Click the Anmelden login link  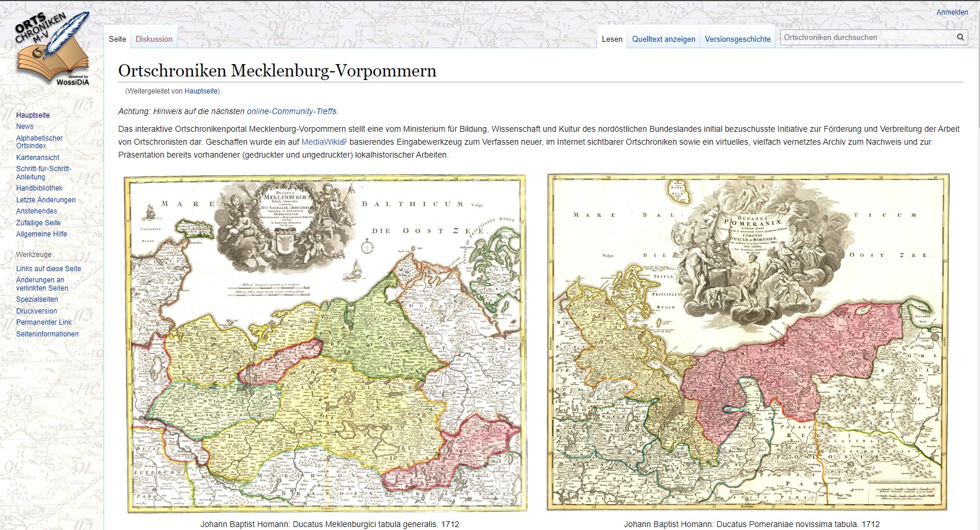(x=952, y=12)
